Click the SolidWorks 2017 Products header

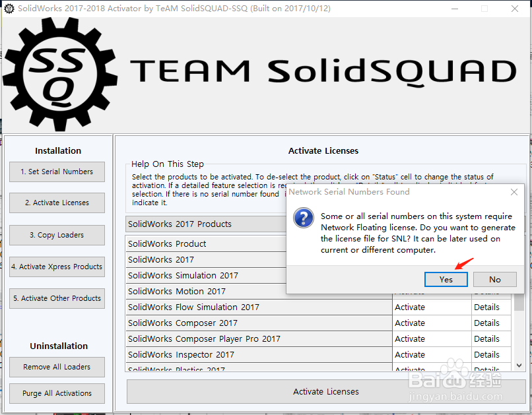tap(206, 224)
